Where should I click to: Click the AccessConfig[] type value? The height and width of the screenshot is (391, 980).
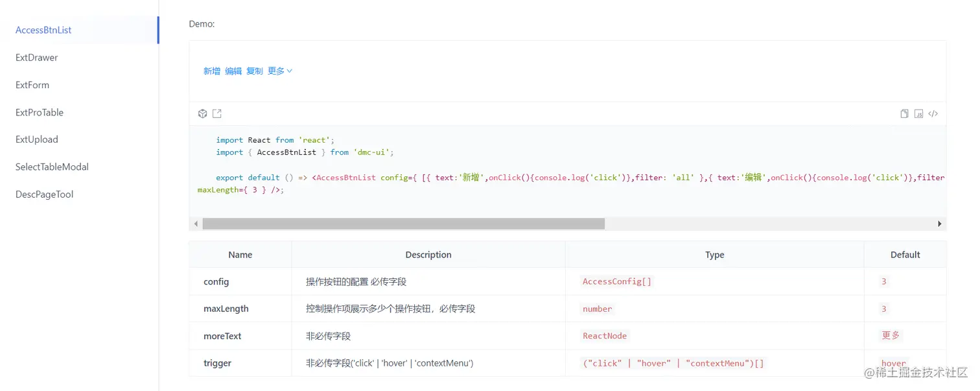(x=617, y=281)
